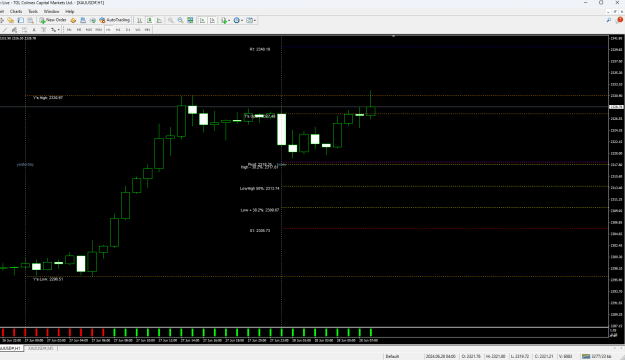Switch timeframe to MN
This screenshot has width=625, height=360.
pos(147,30)
